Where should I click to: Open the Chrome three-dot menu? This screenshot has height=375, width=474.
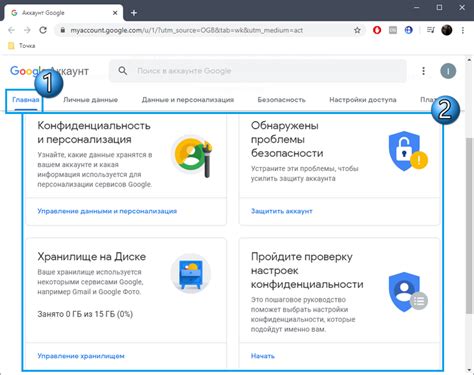pyautogui.click(x=463, y=30)
